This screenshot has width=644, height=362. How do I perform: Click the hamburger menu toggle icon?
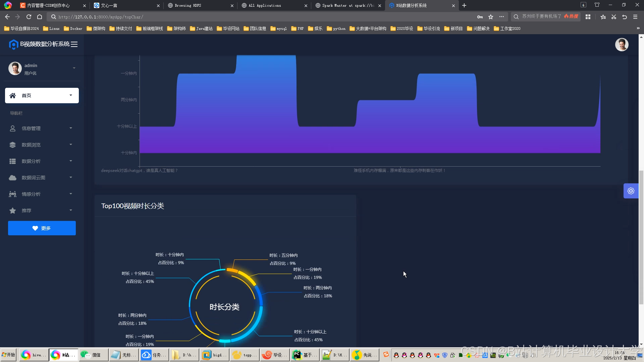[x=74, y=44]
